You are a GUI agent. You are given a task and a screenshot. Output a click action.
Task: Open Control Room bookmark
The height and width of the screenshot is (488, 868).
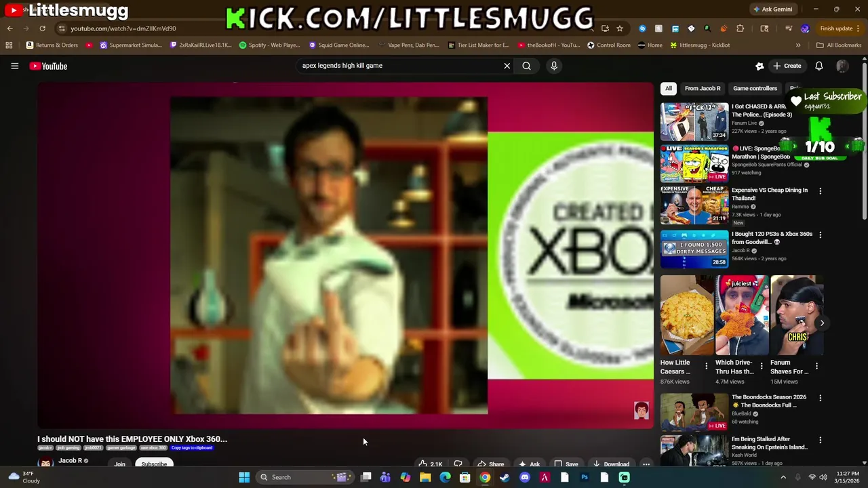609,45
